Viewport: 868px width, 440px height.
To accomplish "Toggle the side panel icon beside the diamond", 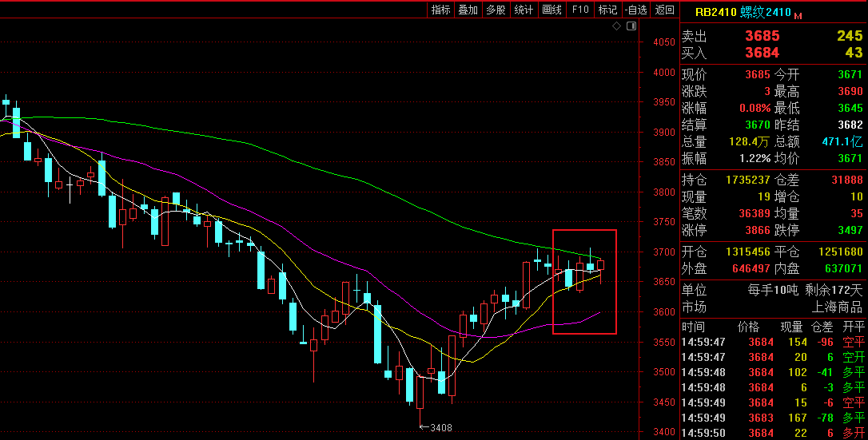I will click(x=631, y=26).
